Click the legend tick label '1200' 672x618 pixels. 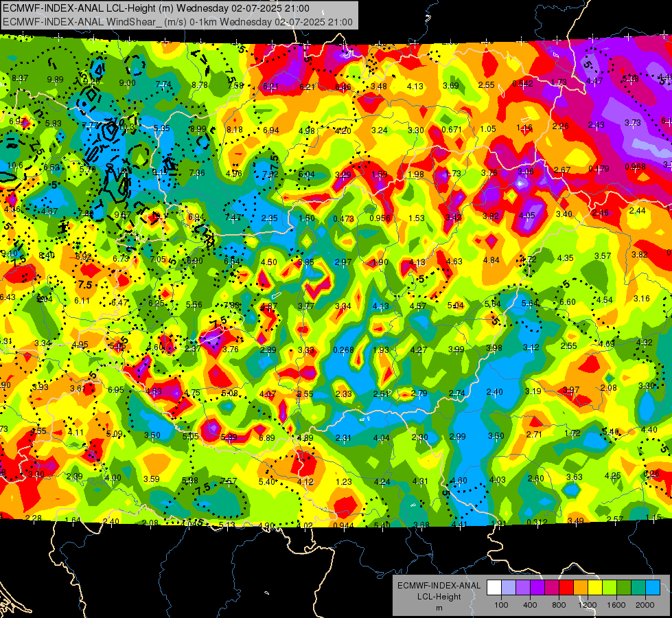point(588,605)
